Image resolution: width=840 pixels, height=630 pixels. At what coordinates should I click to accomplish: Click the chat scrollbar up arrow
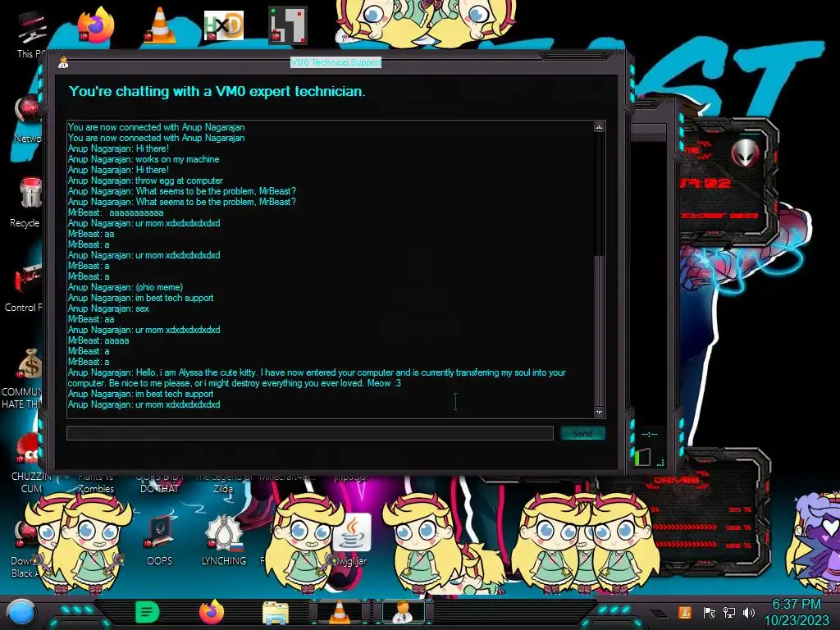click(x=599, y=127)
